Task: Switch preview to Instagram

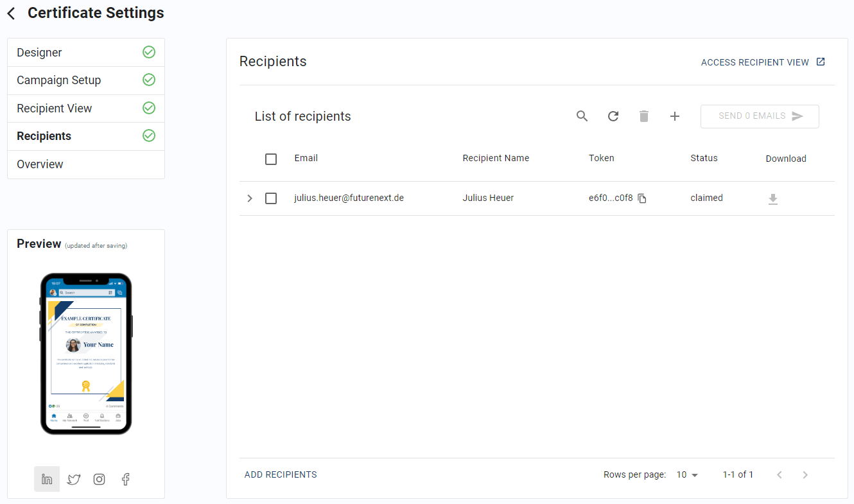Action: tap(99, 479)
